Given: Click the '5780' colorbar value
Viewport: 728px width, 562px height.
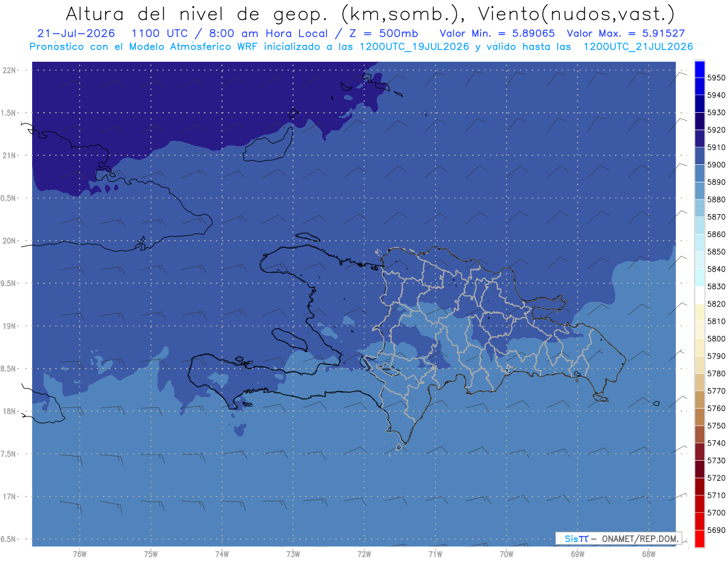Looking at the screenshot, I should click(x=716, y=373).
